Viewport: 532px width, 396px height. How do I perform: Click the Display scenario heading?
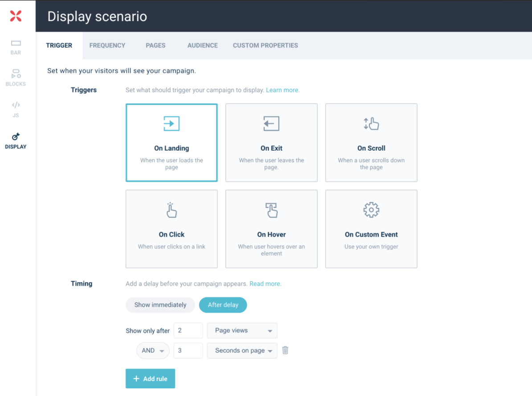(x=97, y=16)
